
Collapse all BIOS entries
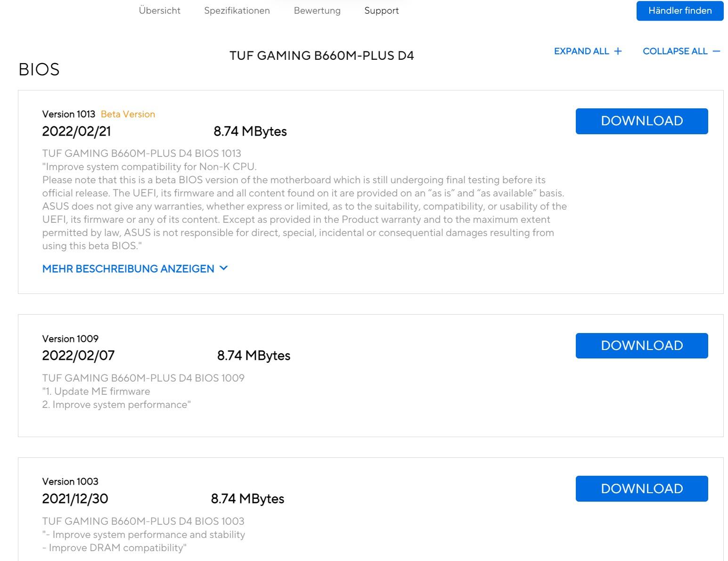tap(681, 51)
